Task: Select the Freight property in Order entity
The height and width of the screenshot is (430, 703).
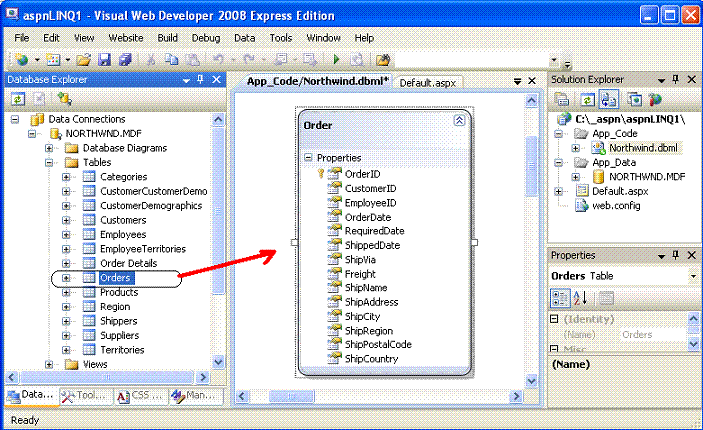Action: 360,274
